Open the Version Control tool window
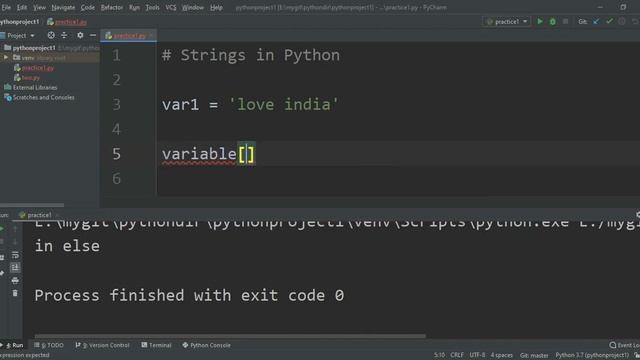This screenshot has height=360, width=640. click(102, 345)
